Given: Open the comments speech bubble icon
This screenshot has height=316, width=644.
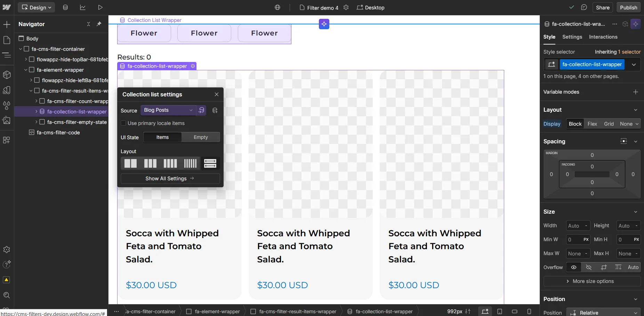Looking at the screenshot, I should (584, 7).
